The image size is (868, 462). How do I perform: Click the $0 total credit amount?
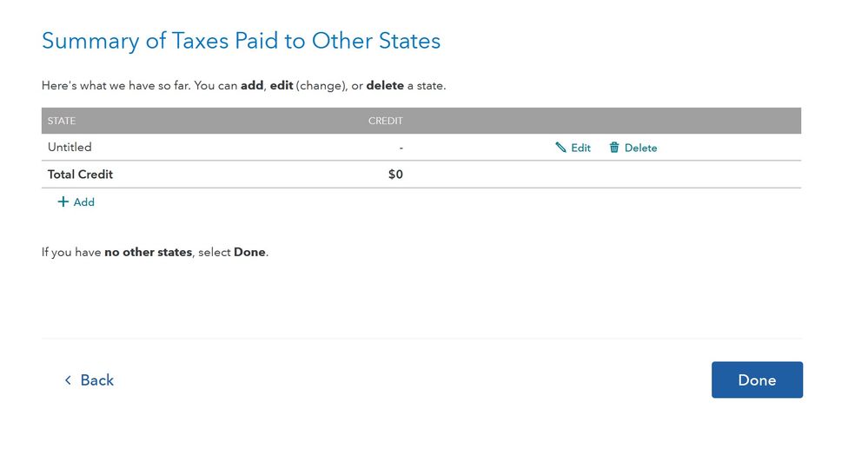[x=395, y=175]
